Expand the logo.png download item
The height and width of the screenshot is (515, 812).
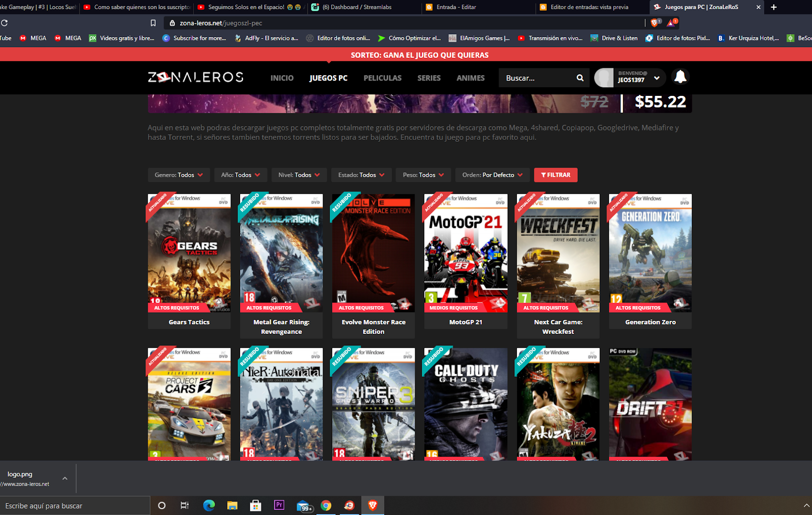64,478
